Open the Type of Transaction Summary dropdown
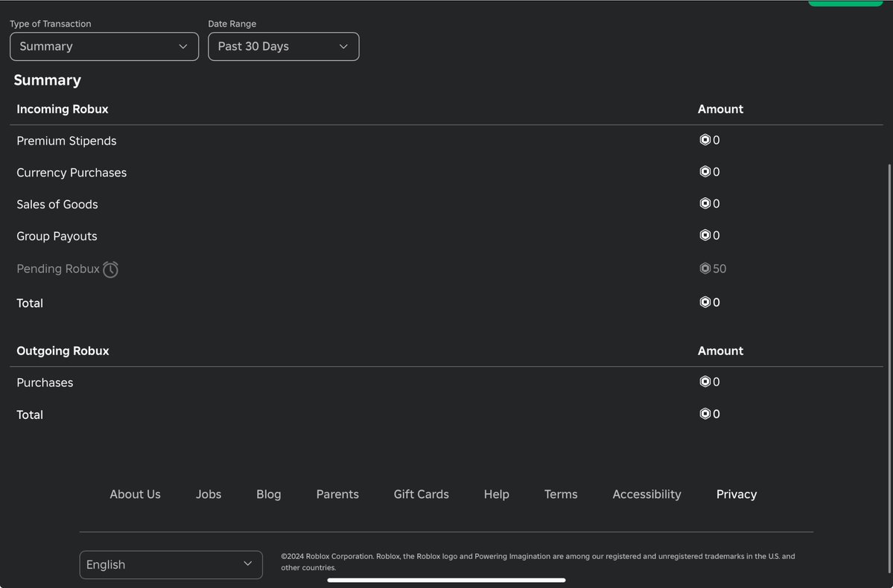 tap(104, 47)
